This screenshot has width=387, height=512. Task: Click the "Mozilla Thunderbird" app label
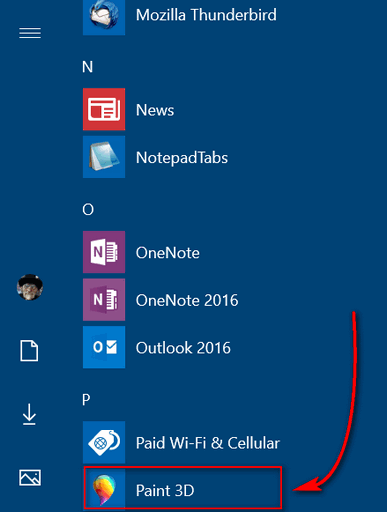tap(206, 15)
